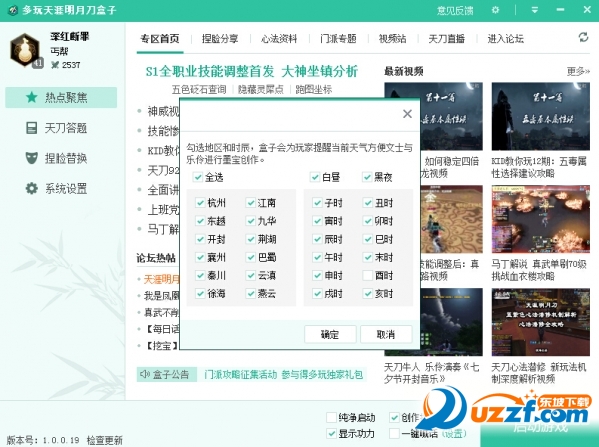Toggle the 全选 checkbox
Image resolution: width=599 pixels, height=447 pixels.
(x=198, y=177)
